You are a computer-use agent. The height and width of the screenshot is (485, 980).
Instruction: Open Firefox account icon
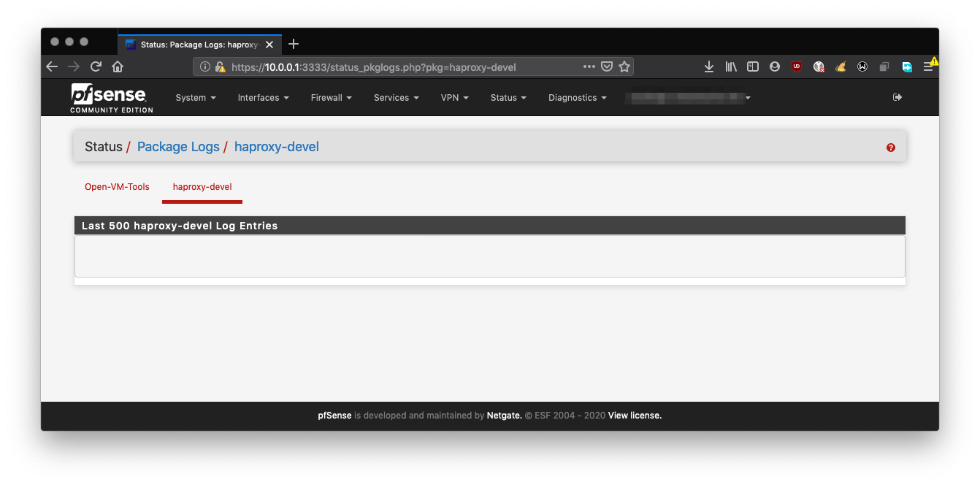(775, 66)
